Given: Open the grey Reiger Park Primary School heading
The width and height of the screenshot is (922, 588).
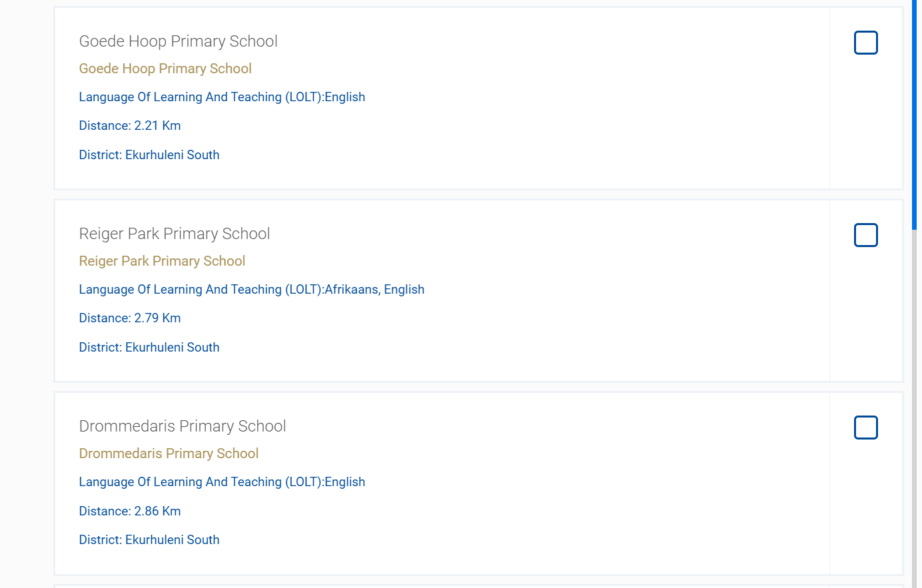Looking at the screenshot, I should click(x=175, y=234).
